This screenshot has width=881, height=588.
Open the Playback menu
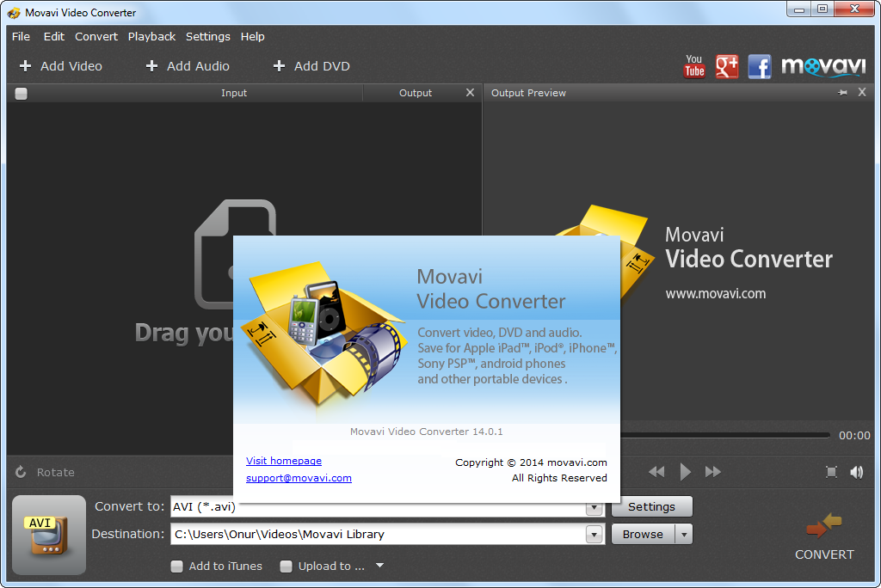(151, 37)
